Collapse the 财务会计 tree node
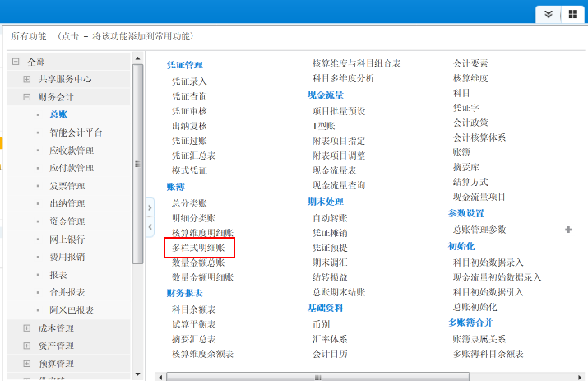The image size is (588, 381). point(27,97)
